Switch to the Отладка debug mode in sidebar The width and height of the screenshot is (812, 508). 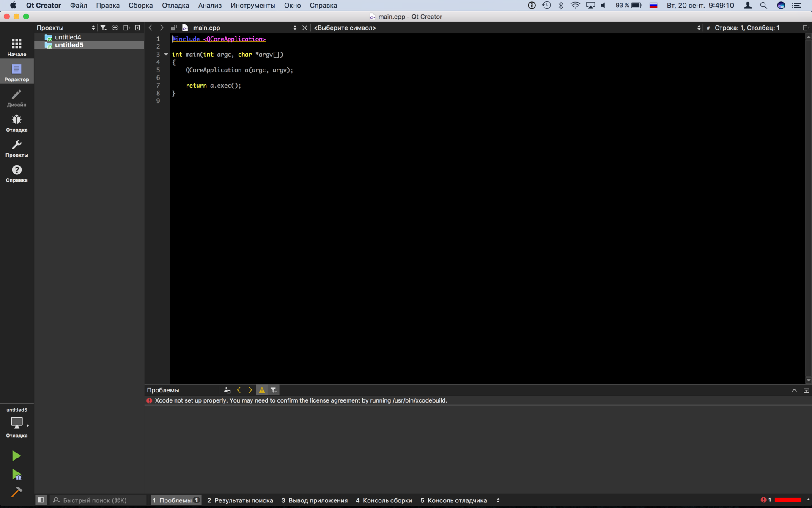coord(16,123)
